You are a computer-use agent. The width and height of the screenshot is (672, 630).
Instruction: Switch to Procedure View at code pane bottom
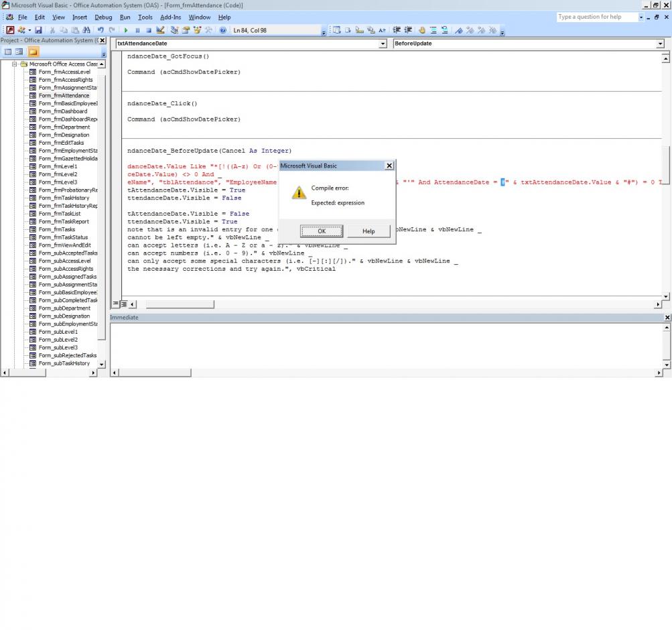(x=116, y=304)
